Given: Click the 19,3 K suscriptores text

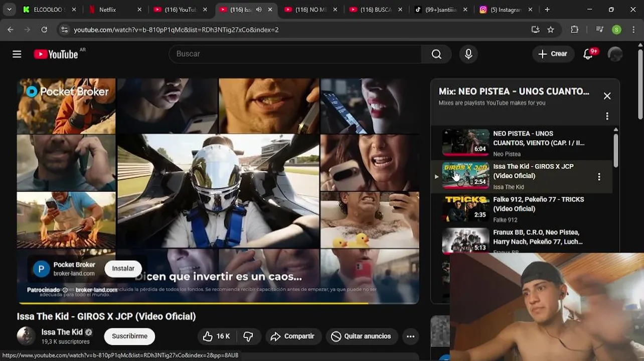Looking at the screenshot, I should point(65,341).
